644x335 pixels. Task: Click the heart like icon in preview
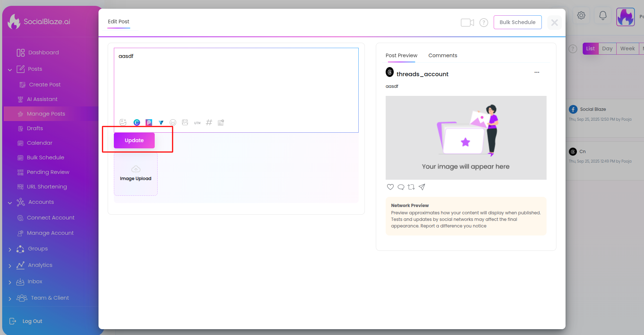point(390,187)
